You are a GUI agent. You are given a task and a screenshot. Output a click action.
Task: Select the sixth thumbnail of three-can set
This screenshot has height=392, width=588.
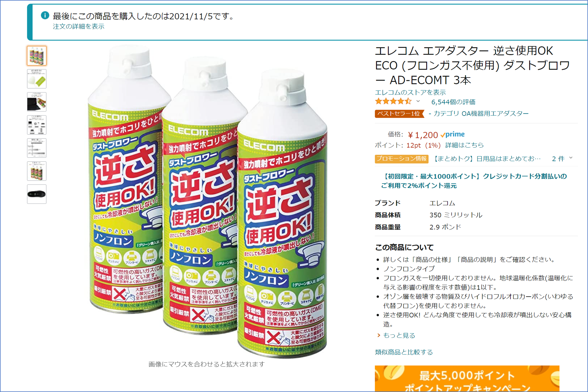[37, 171]
